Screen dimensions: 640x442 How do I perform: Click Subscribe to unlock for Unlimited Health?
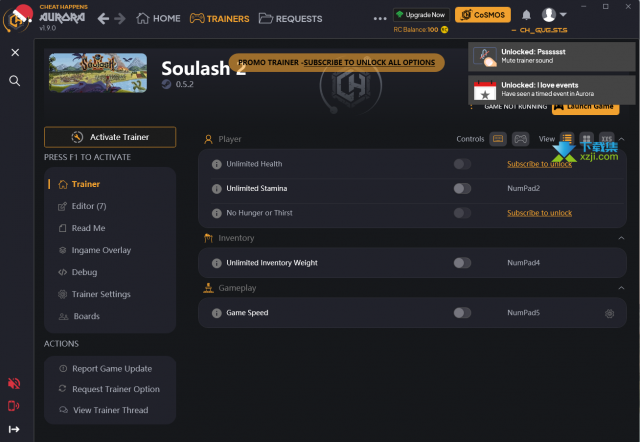[x=539, y=164]
